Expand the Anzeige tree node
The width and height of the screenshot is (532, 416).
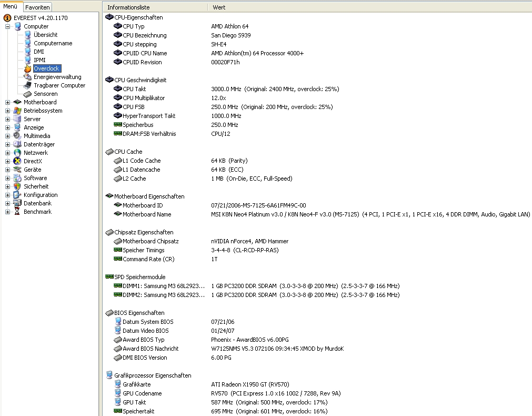pos(7,127)
